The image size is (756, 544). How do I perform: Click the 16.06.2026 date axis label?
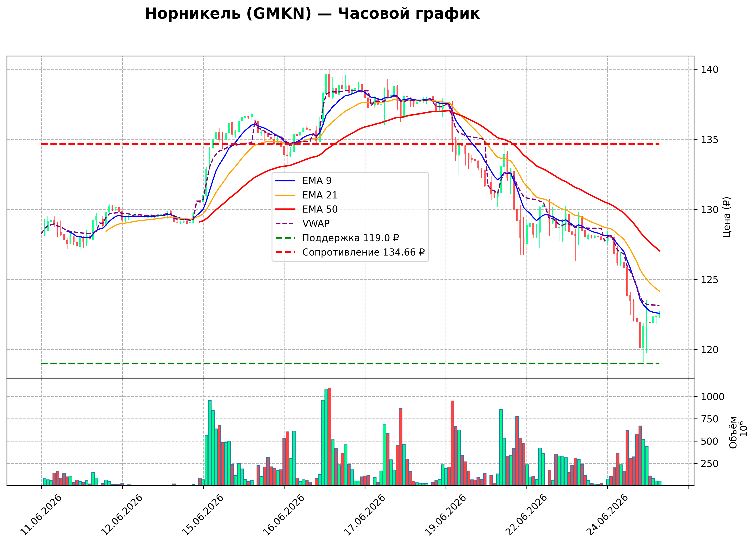[x=283, y=515]
